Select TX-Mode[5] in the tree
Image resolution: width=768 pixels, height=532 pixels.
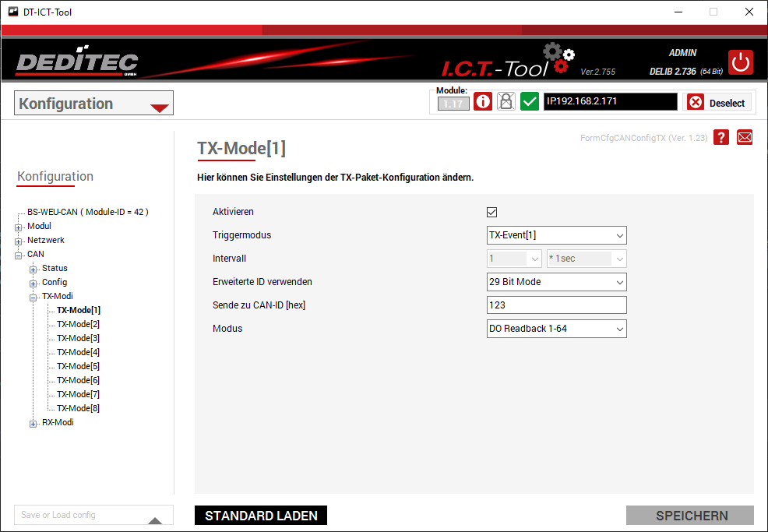click(78, 366)
